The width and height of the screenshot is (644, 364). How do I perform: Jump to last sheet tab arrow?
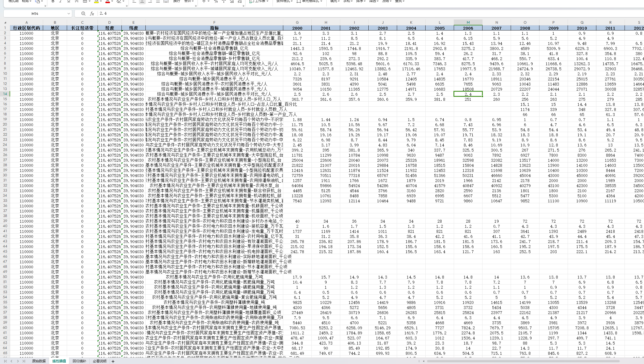pos(24,361)
